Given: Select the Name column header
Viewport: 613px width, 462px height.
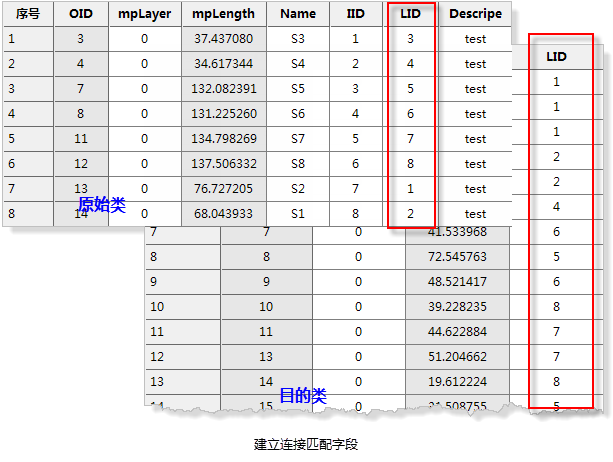Looking at the screenshot, I should 298,14.
